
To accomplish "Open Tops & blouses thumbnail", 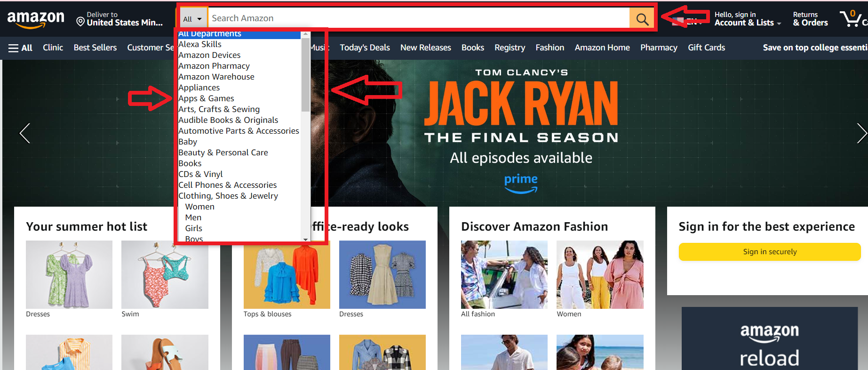I will (x=287, y=274).
